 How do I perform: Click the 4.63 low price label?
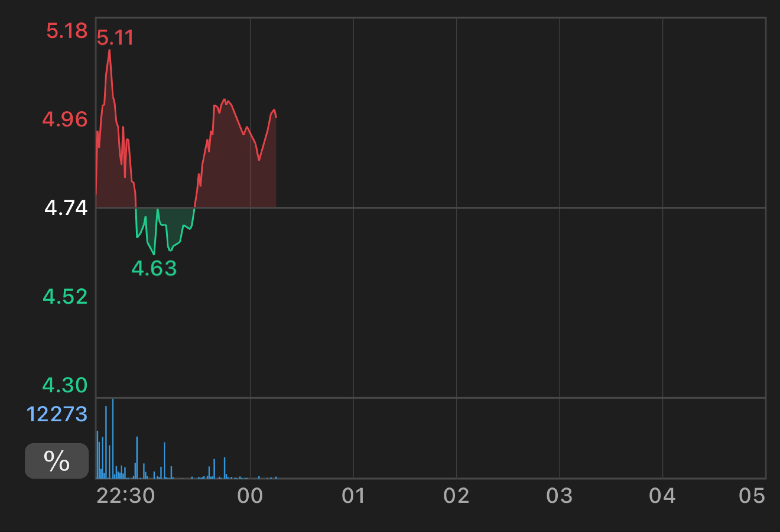tap(154, 268)
